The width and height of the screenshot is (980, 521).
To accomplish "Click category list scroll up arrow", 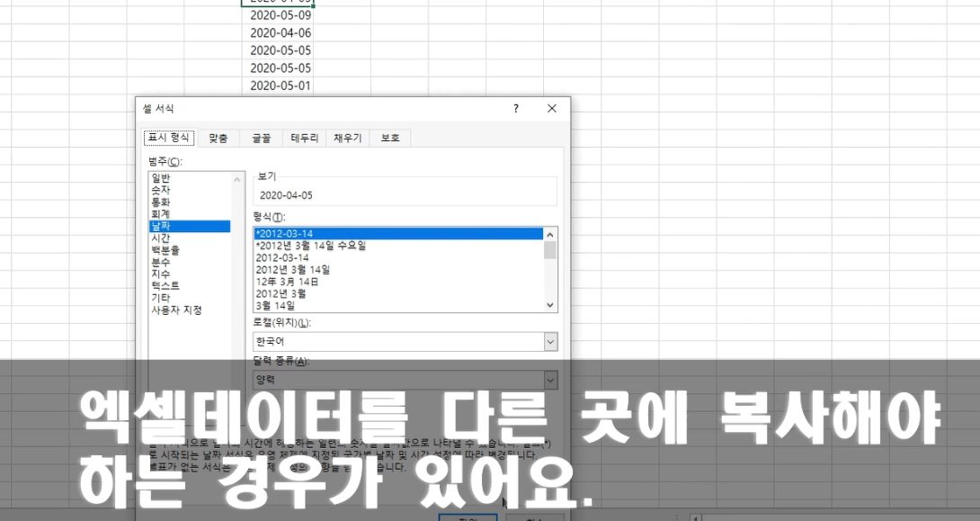I will tap(236, 179).
